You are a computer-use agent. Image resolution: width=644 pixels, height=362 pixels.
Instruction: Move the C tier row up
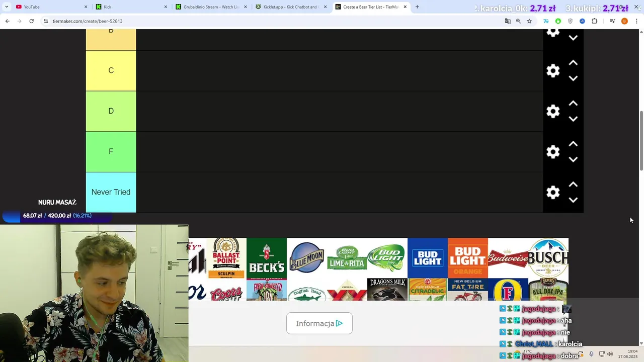coord(573,63)
